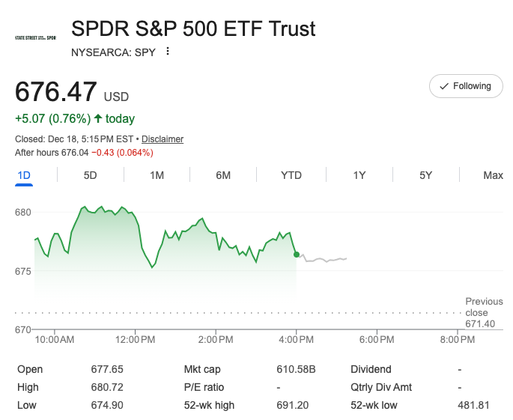Select the 6M time range

[x=223, y=175]
